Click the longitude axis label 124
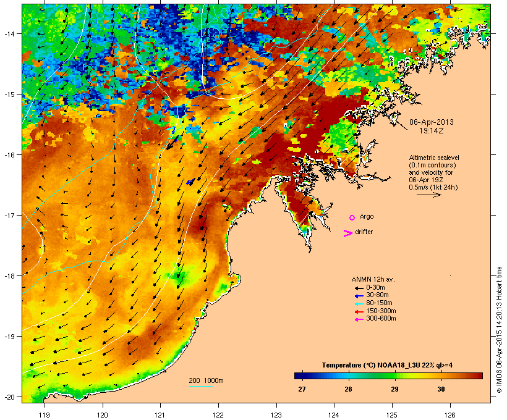The width and height of the screenshot is (507, 420). pos(334,415)
